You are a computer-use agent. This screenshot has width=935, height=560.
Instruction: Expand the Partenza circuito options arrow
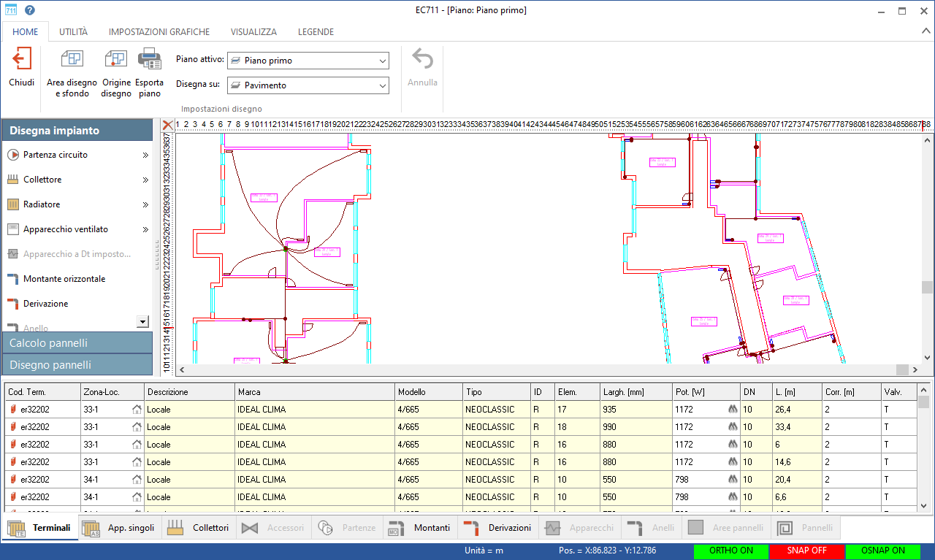point(145,155)
